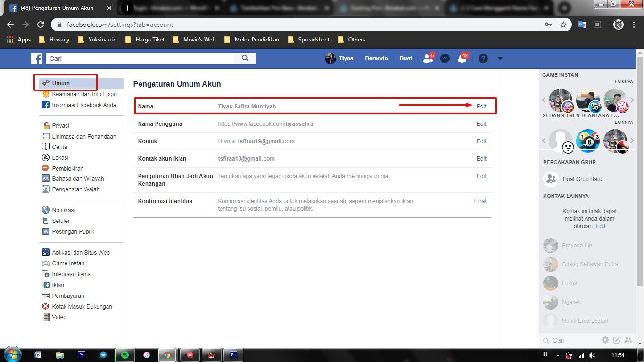Click Buat Grup Baru
The height and width of the screenshot is (362, 644).
pyautogui.click(x=582, y=179)
